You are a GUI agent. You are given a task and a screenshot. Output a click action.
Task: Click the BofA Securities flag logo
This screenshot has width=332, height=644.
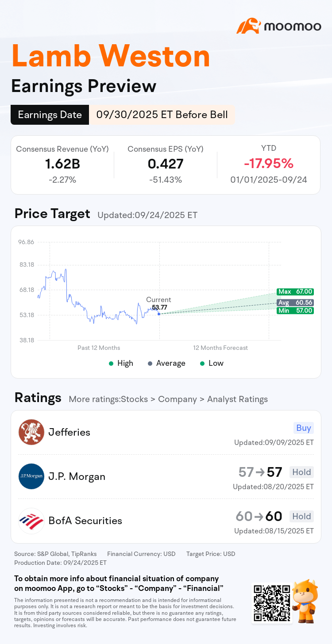tap(31, 521)
